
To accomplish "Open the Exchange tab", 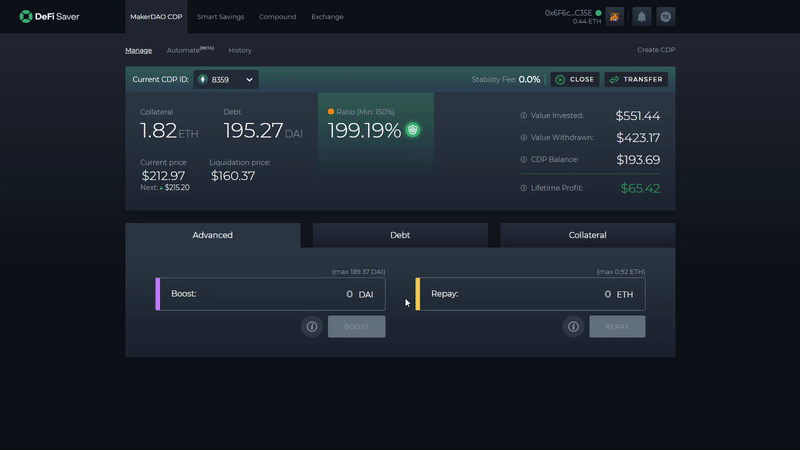I will pos(328,17).
